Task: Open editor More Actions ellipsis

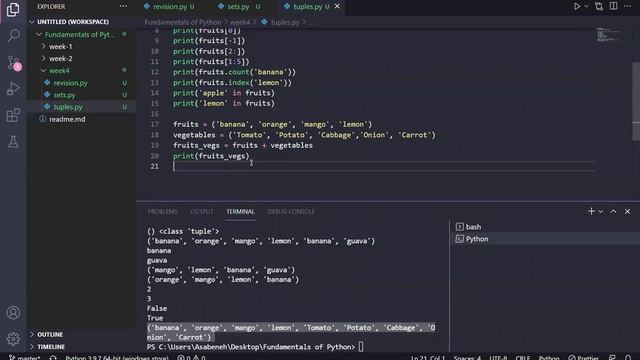Action: [x=628, y=6]
